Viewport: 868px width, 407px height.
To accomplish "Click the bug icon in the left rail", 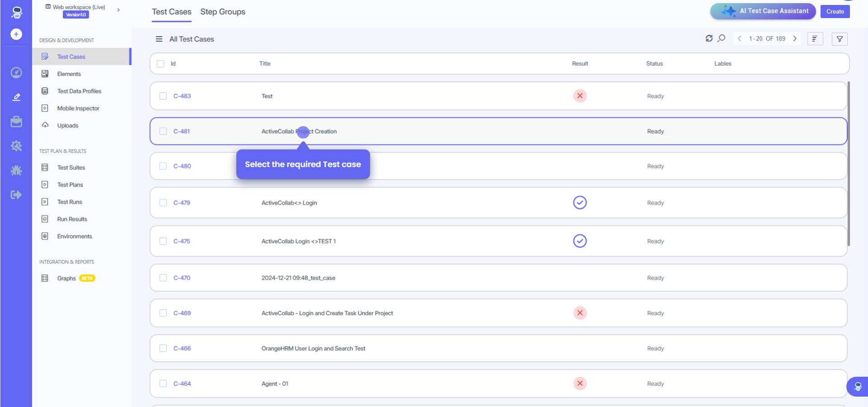I will 16,170.
